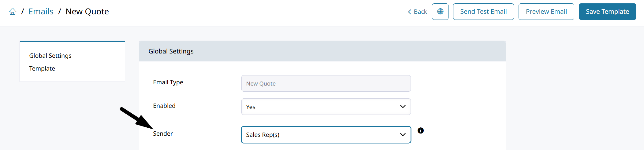Click the Sender info icon
644x150 pixels.
click(421, 130)
